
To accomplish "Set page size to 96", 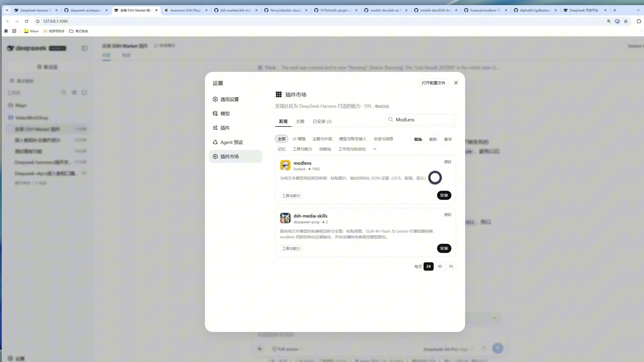I will coord(451,266).
